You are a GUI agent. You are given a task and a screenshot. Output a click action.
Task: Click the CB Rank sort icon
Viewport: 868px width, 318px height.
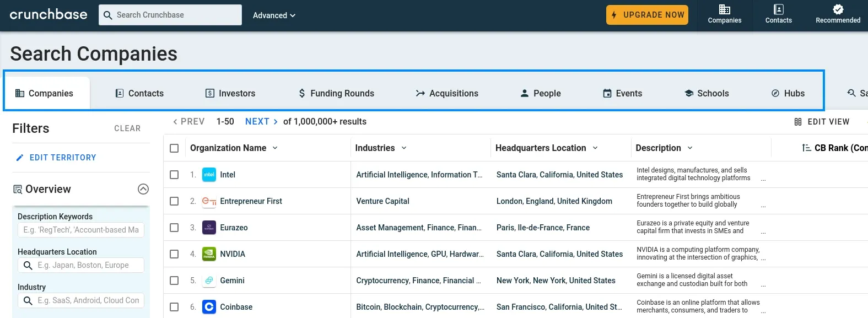pos(806,148)
